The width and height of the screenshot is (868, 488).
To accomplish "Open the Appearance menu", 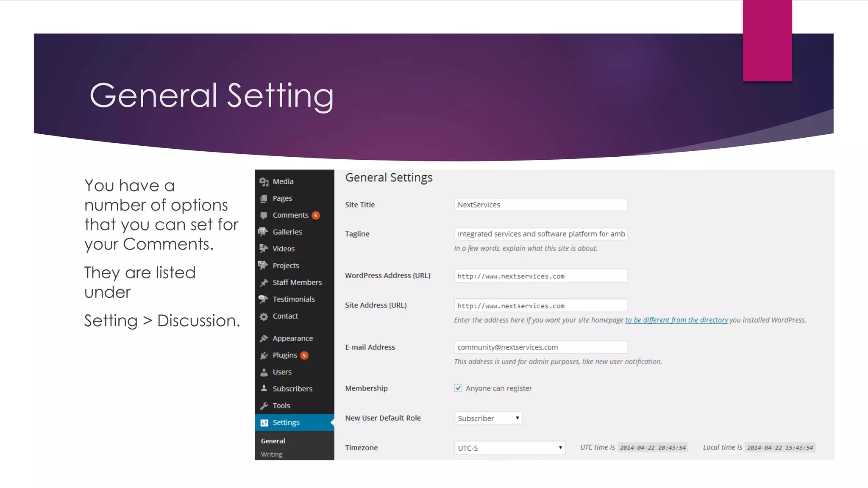I will 295,338.
